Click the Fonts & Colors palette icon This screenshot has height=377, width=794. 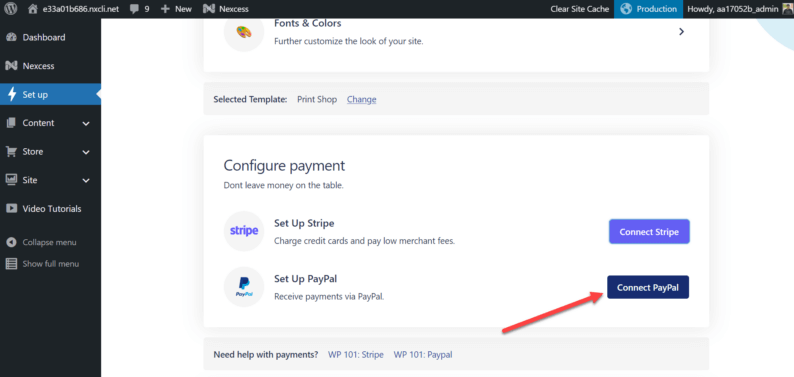244,31
